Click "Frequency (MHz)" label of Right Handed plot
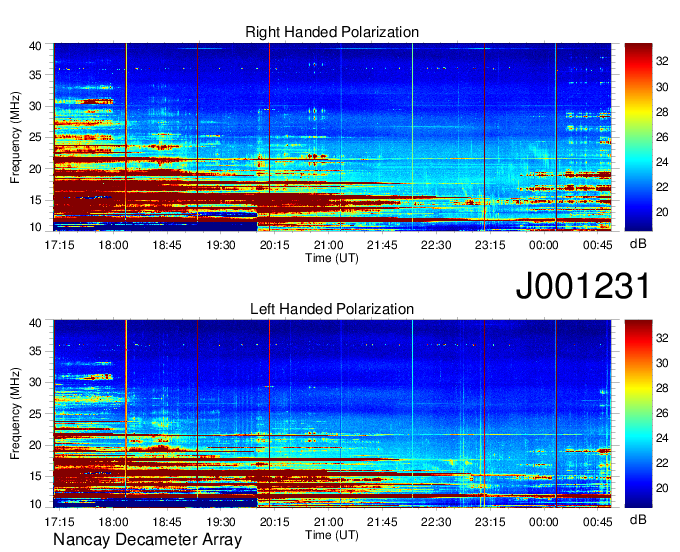The width and height of the screenshot is (680, 552). coord(15,137)
